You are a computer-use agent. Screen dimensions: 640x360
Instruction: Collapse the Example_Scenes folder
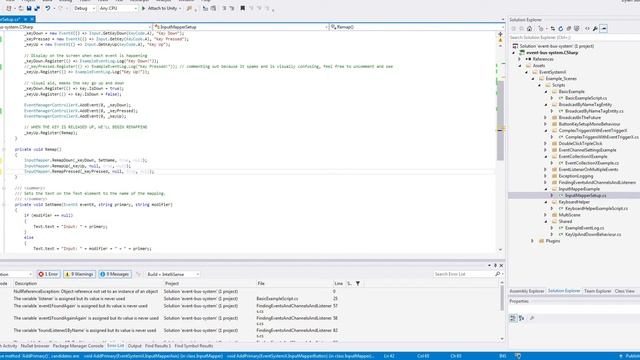(x=533, y=79)
